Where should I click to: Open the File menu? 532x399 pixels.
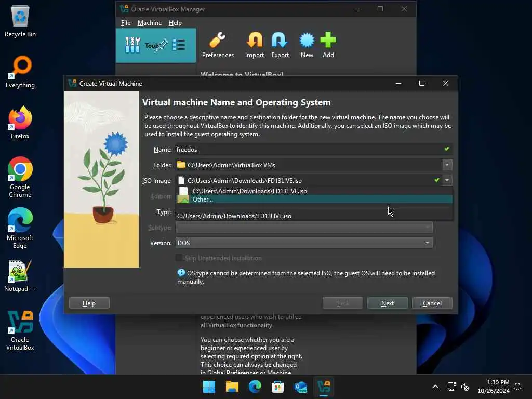click(126, 23)
